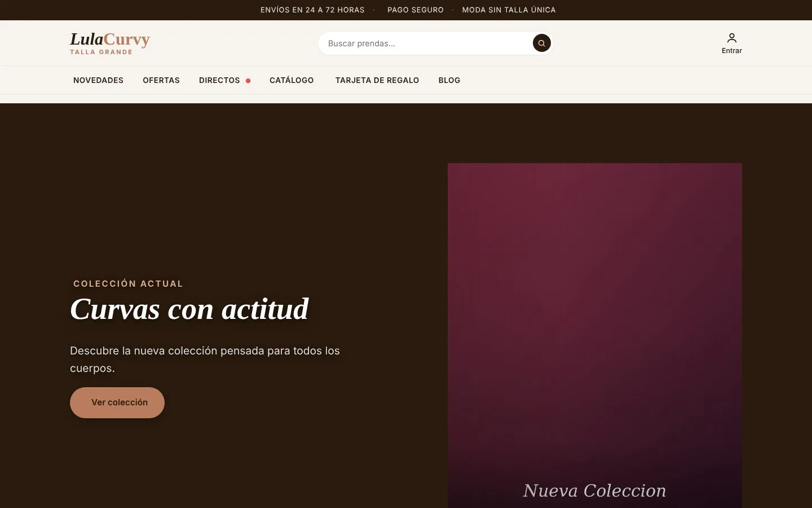Open the BLOG menu item

click(449, 80)
